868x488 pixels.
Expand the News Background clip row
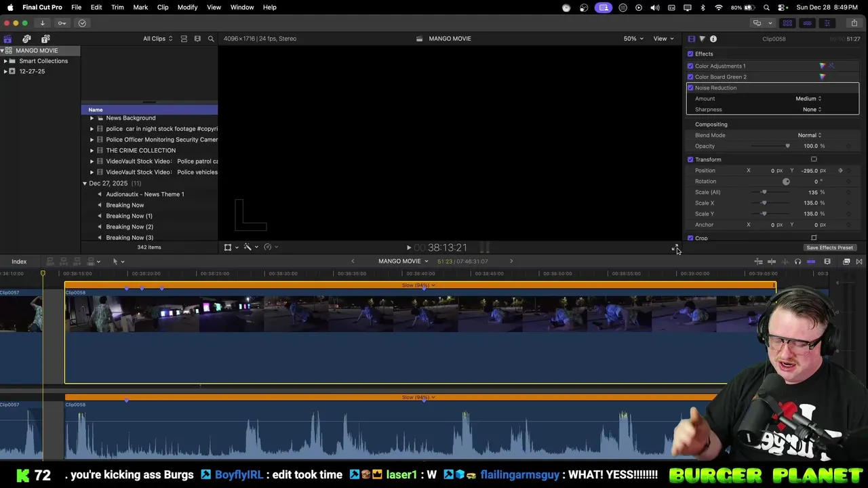point(92,118)
